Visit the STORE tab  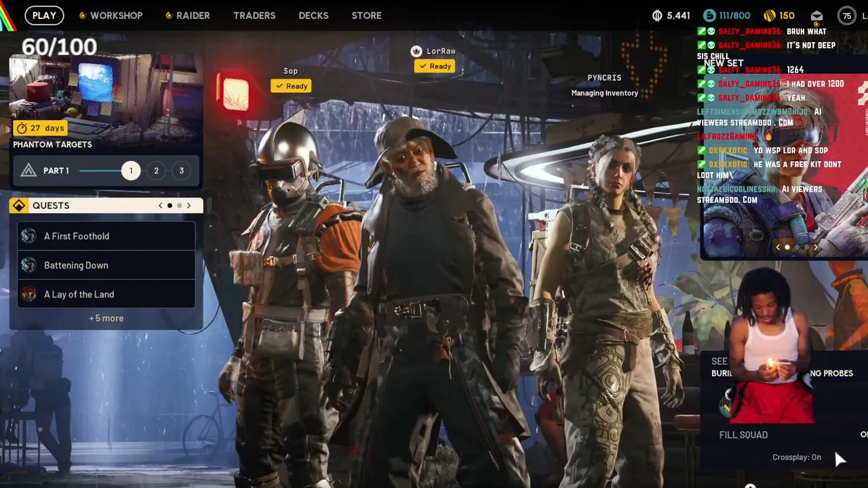click(x=366, y=15)
